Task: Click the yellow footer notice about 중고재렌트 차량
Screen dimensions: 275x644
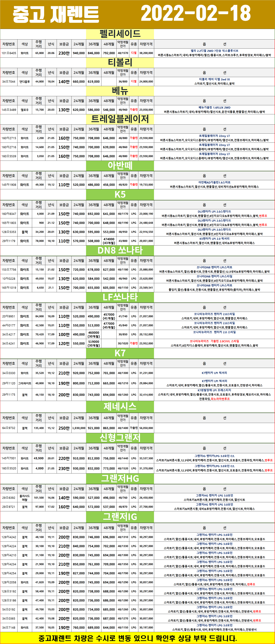Action: point(137,638)
